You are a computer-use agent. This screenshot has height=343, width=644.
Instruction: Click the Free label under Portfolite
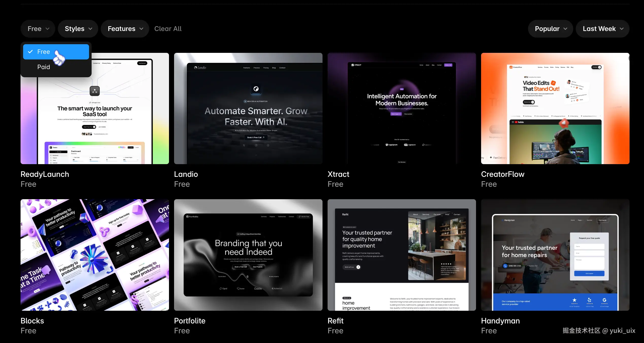tap(182, 331)
